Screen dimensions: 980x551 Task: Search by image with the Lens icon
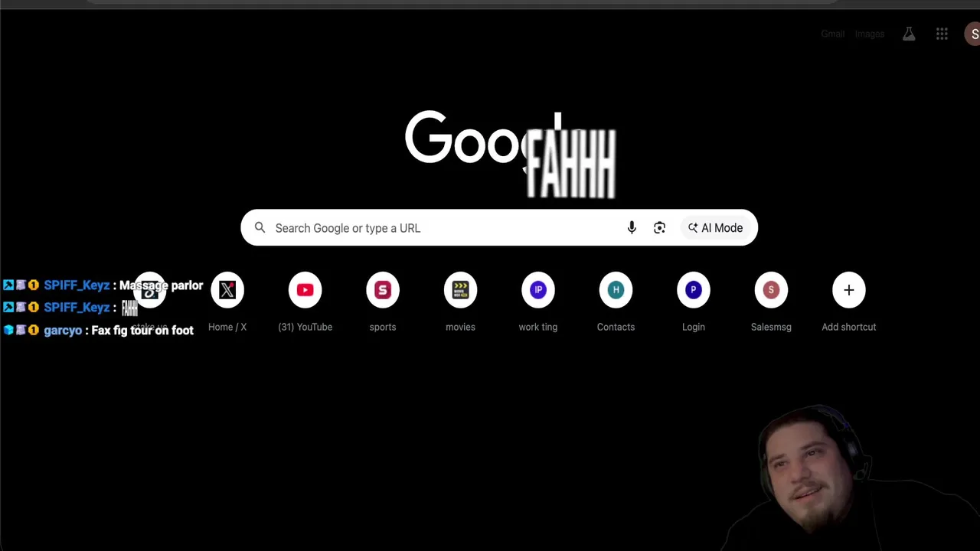pos(659,228)
